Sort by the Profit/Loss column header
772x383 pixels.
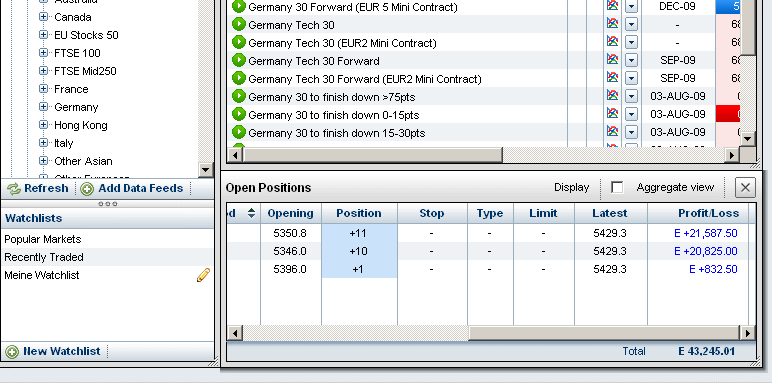tap(698, 213)
